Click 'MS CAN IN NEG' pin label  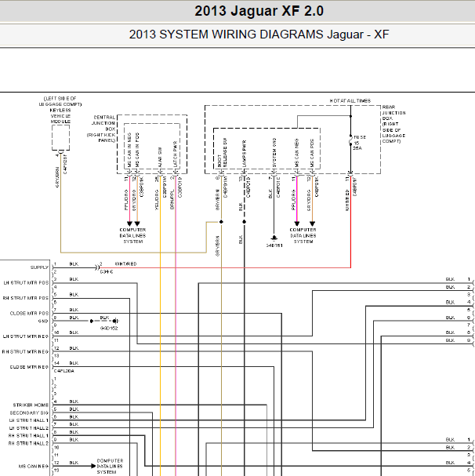[x=129, y=150]
